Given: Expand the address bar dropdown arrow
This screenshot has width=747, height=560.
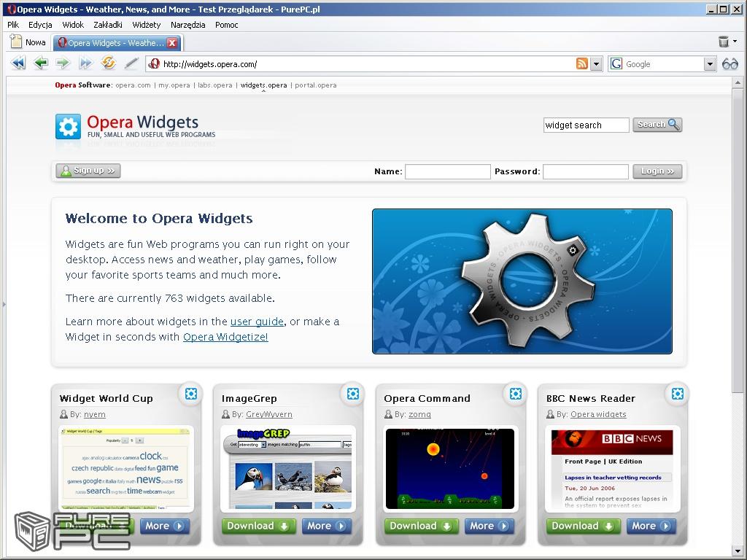Looking at the screenshot, I should (596, 64).
